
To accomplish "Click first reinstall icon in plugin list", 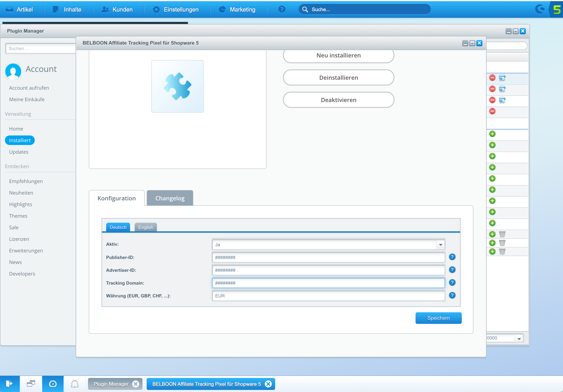I will click(x=502, y=78).
